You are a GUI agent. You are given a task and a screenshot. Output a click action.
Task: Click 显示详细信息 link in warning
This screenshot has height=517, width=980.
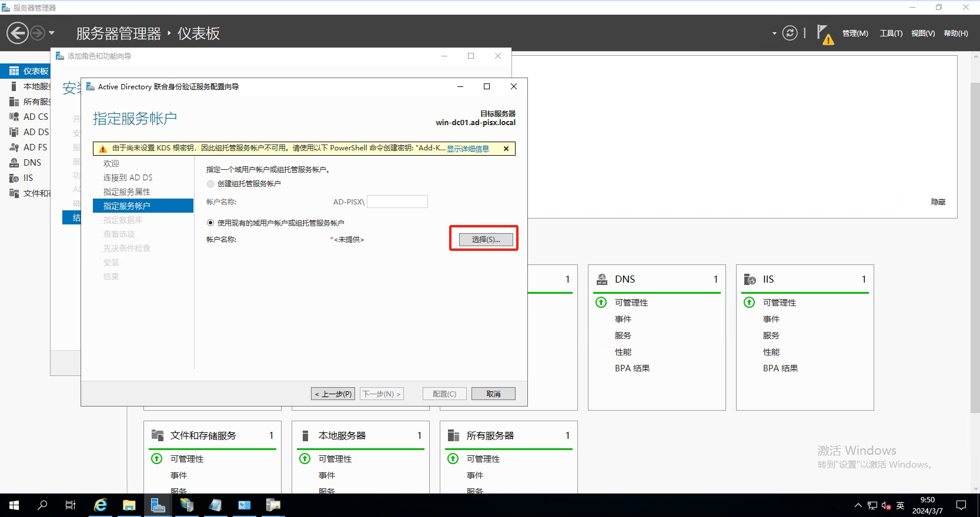468,149
